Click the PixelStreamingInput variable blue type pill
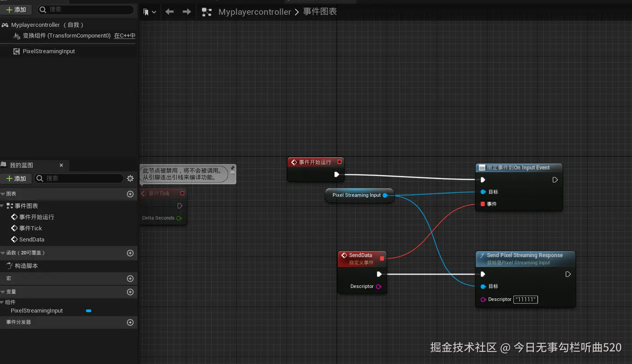Screen dimensions: 632x364 [x=89, y=311]
